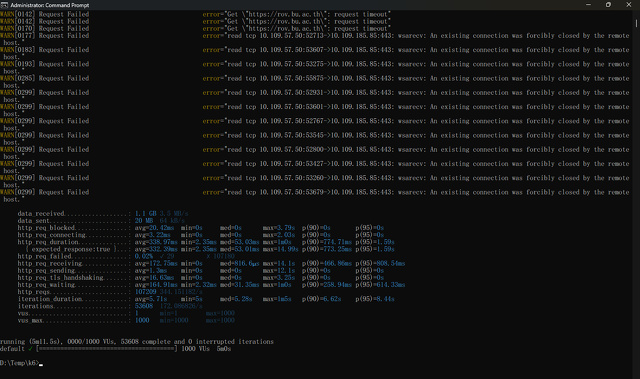Select 'avg=332.39ms' in expected_response row
Screen dimensions: 640x379
coord(156,249)
